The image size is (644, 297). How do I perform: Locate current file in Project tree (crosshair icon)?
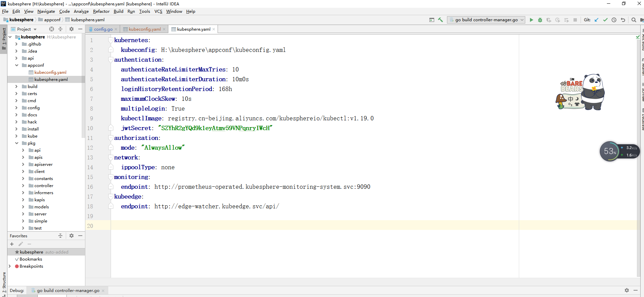coord(52,29)
